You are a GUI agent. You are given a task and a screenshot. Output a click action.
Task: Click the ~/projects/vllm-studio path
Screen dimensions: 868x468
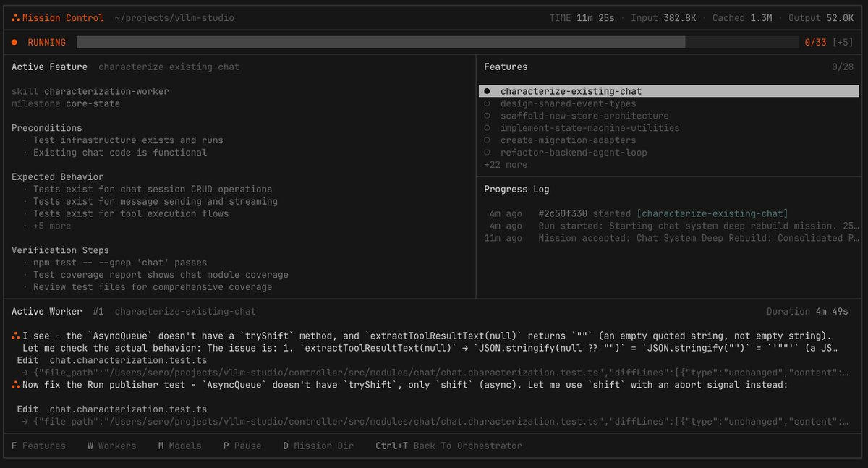point(174,18)
